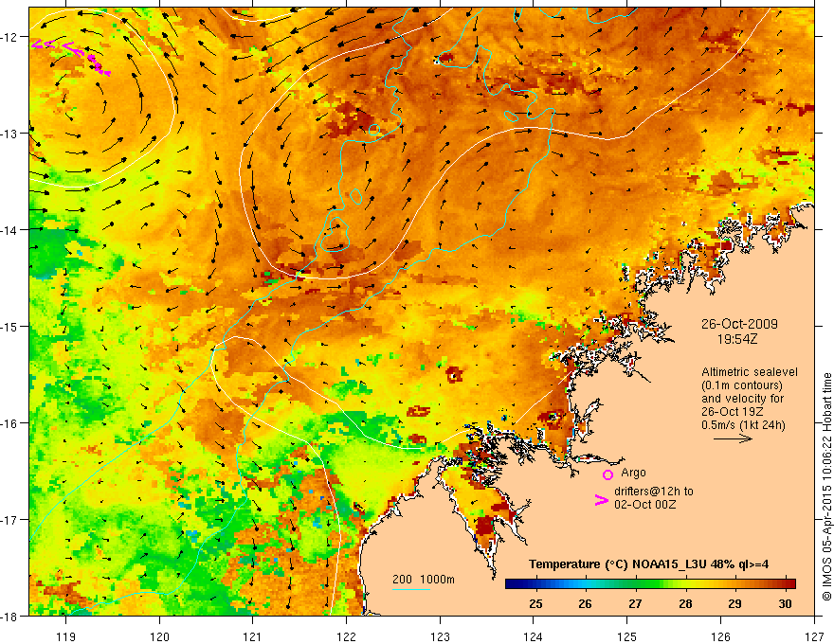Click the "(0.1m contours)" legend text
The height and width of the screenshot is (644, 834).
[742, 385]
